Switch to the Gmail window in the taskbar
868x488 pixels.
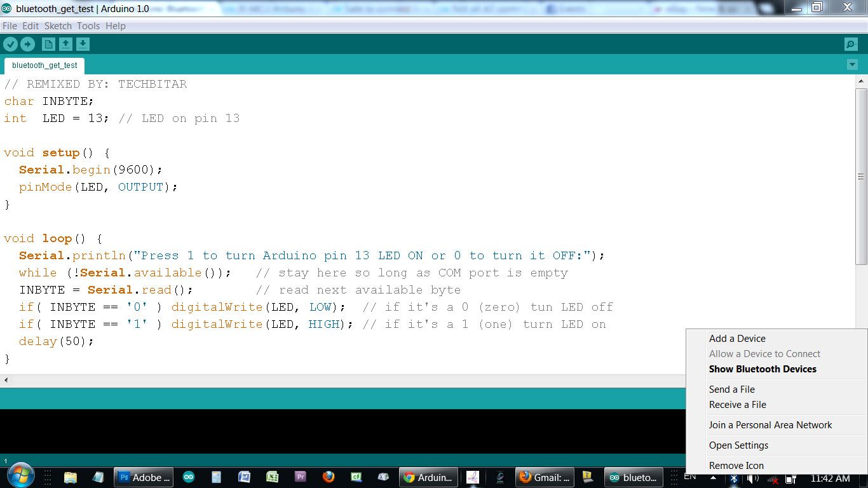tap(545, 477)
